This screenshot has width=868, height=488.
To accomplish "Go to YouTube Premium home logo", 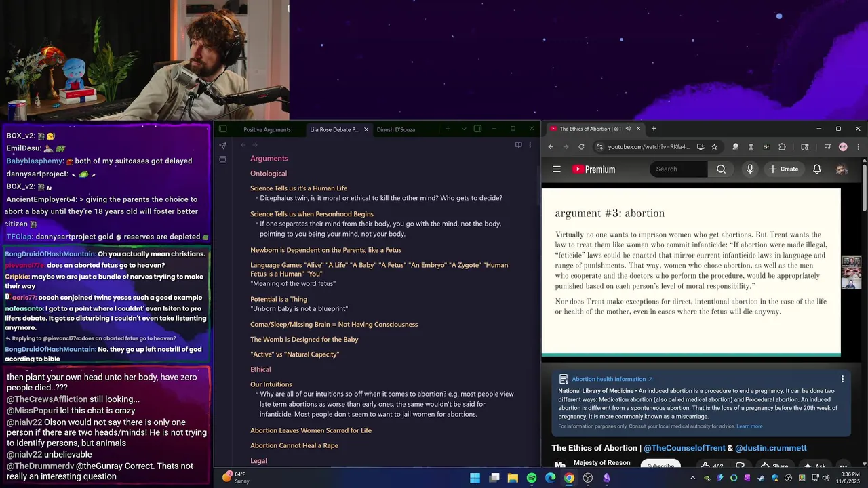I will click(594, 169).
